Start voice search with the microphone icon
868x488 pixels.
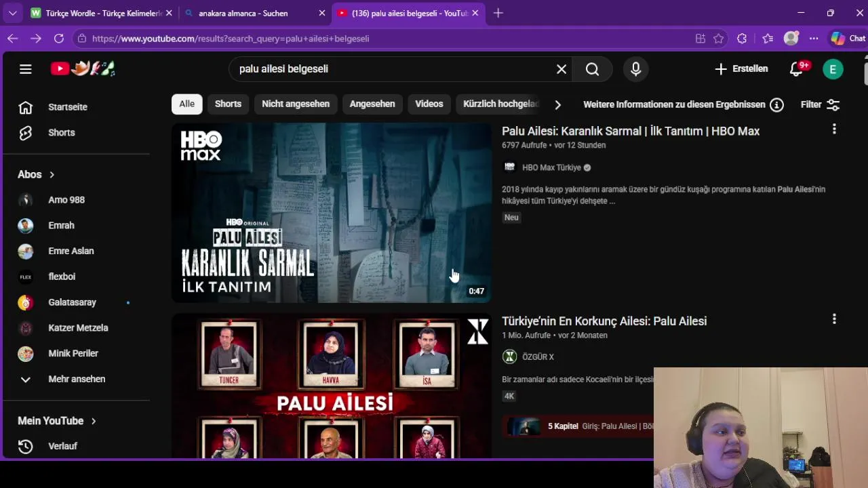635,69
